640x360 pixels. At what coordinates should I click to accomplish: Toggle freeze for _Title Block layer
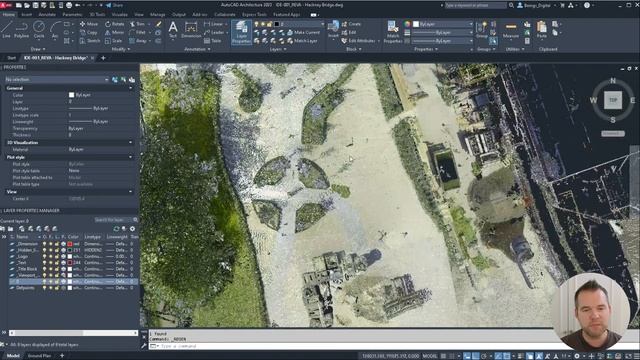pos(51,269)
